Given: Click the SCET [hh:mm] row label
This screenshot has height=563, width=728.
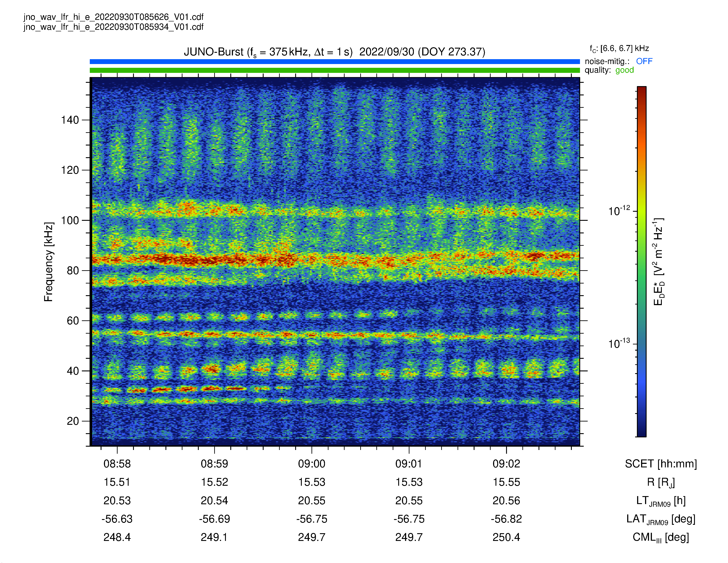Looking at the screenshot, I should 661,464.
